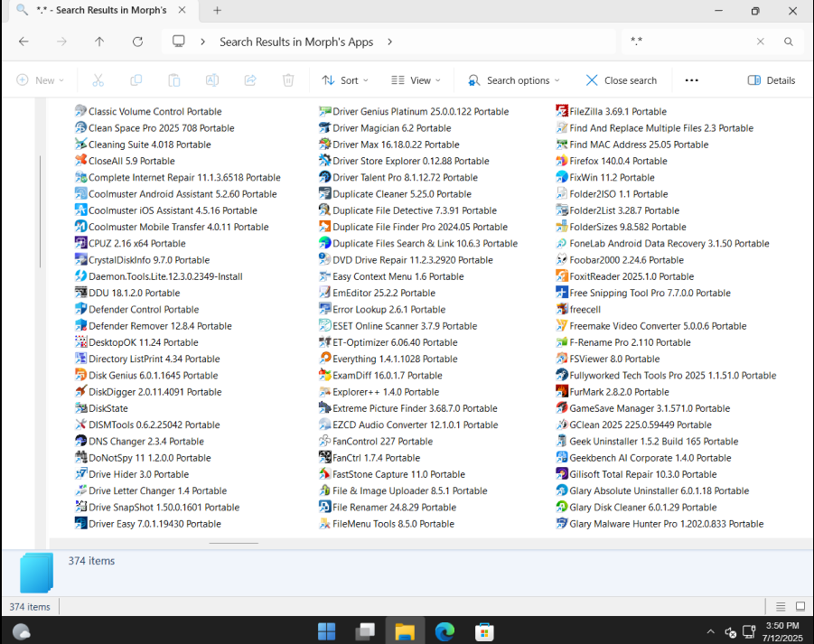The image size is (814, 644).
Task: Select DiskState item
Action: (x=102, y=408)
